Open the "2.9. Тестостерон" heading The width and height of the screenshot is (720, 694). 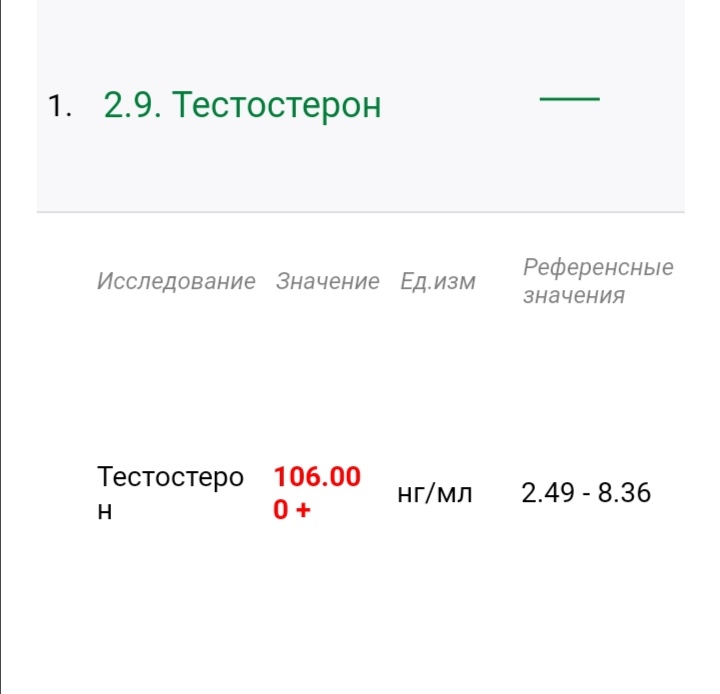(242, 105)
